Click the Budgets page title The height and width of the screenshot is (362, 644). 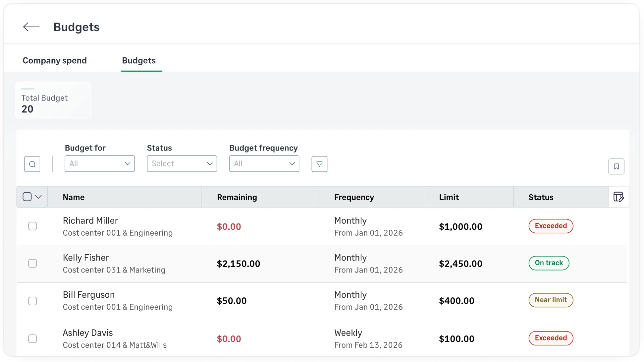click(77, 27)
